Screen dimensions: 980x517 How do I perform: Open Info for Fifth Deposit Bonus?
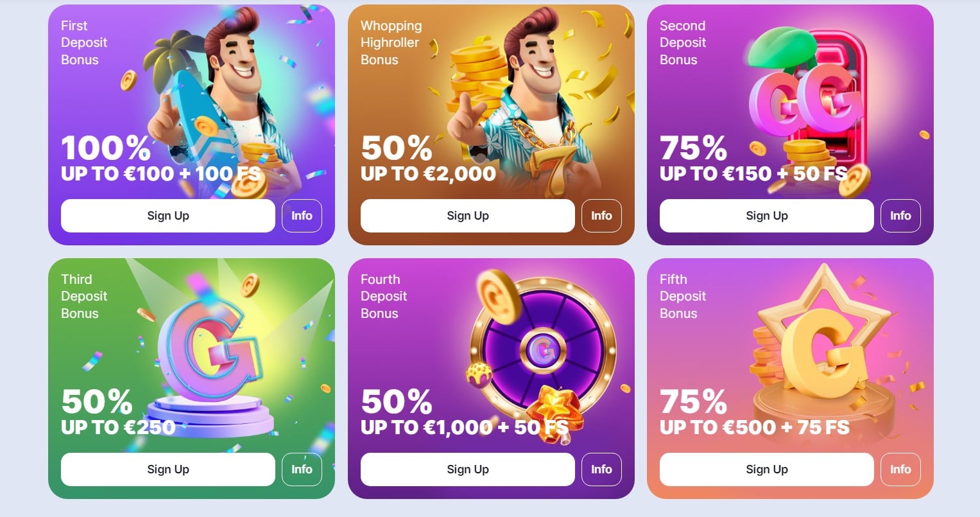coord(900,469)
